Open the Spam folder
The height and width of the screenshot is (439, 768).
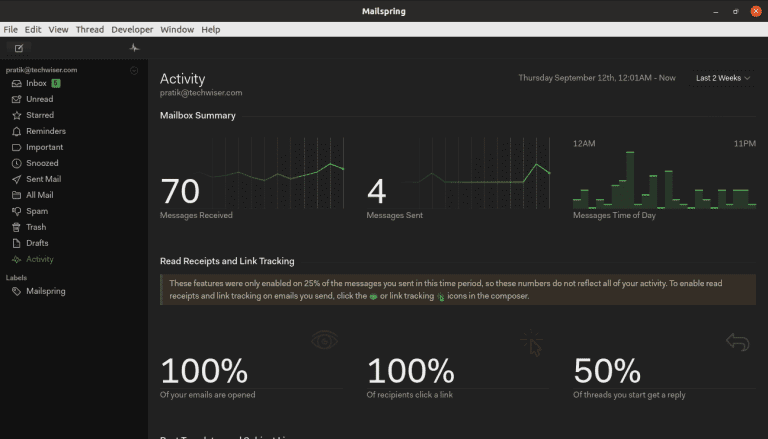[36, 211]
